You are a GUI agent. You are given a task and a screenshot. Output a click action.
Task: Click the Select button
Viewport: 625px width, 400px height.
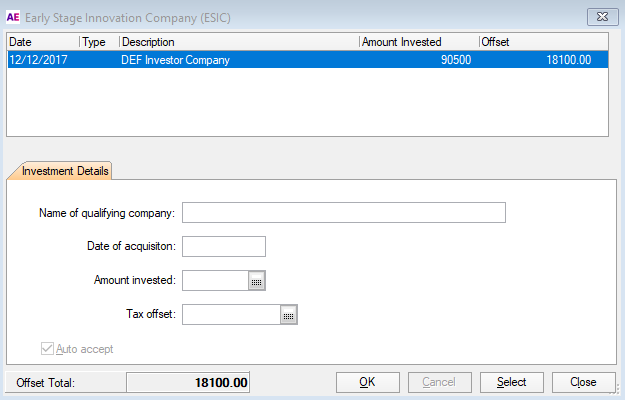(511, 382)
